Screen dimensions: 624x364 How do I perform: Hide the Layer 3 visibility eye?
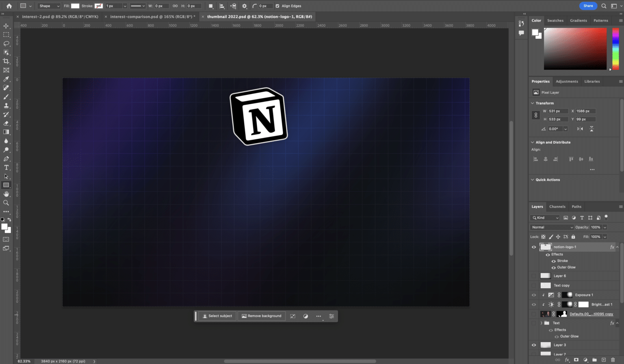pos(534,345)
